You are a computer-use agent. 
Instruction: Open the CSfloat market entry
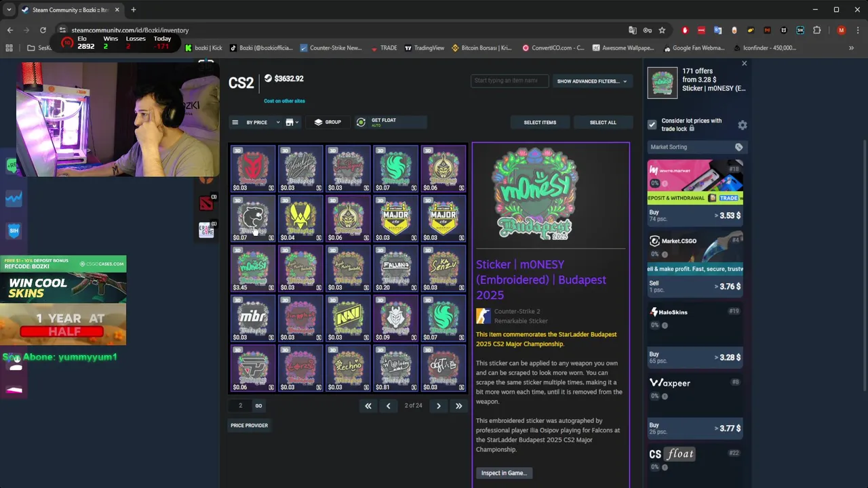pyautogui.click(x=695, y=464)
